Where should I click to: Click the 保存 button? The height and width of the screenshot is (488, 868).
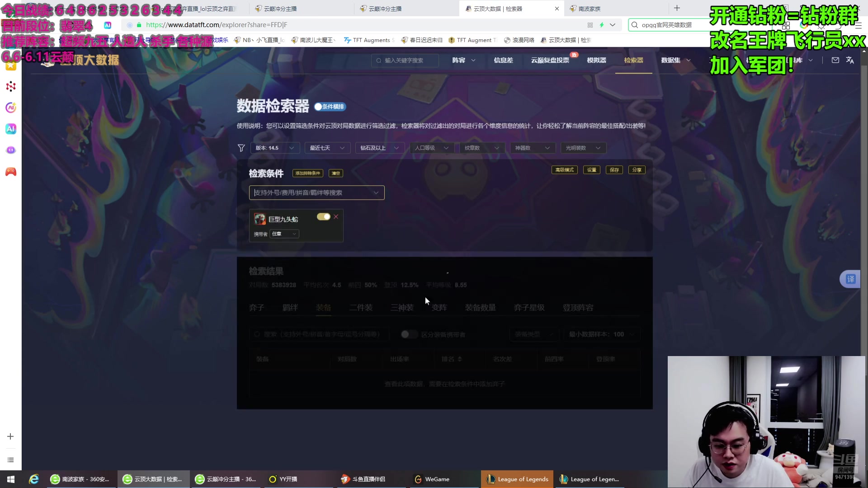[x=614, y=170]
